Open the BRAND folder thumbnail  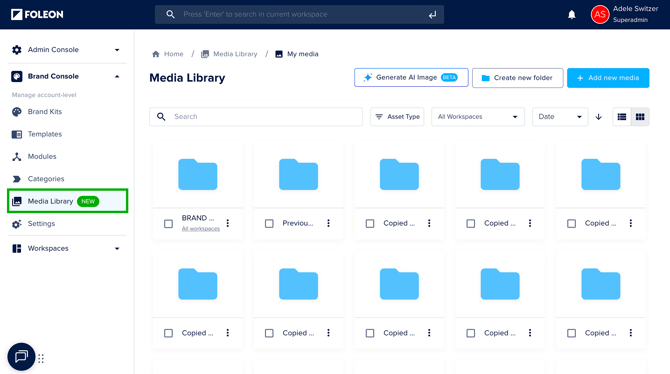click(x=197, y=174)
